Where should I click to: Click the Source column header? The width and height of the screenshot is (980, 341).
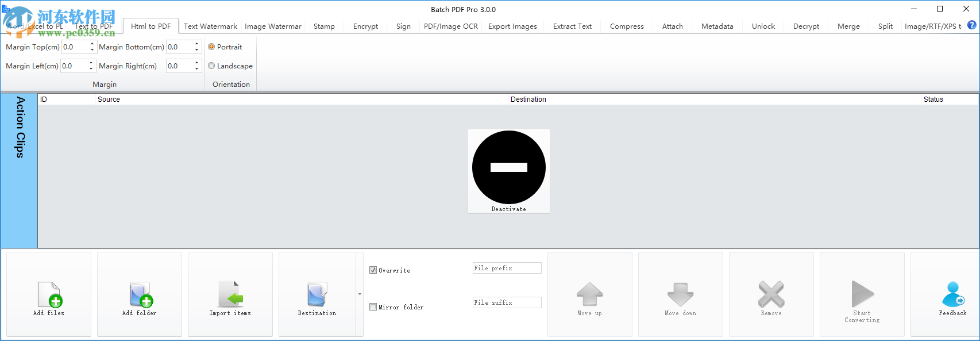(x=302, y=99)
